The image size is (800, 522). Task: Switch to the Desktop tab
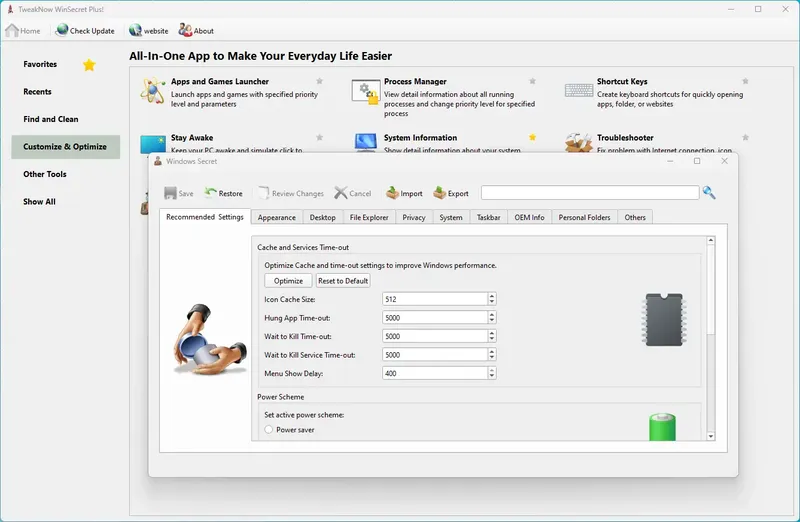tap(322, 217)
